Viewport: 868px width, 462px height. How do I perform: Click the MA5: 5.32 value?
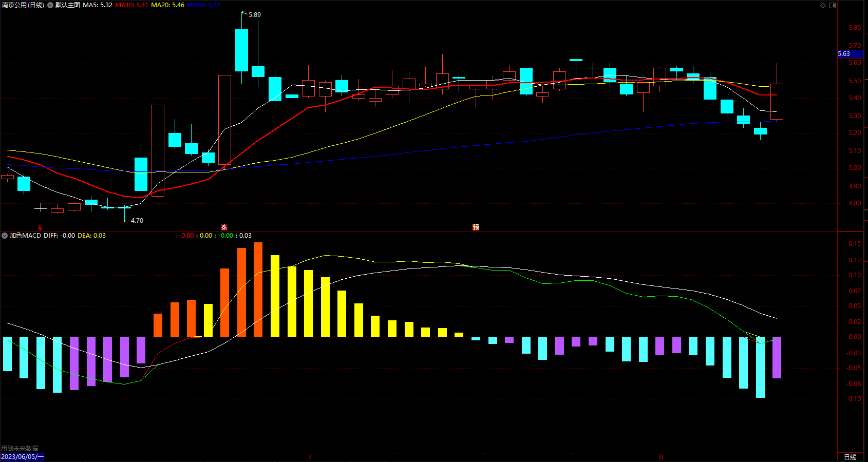click(98, 5)
